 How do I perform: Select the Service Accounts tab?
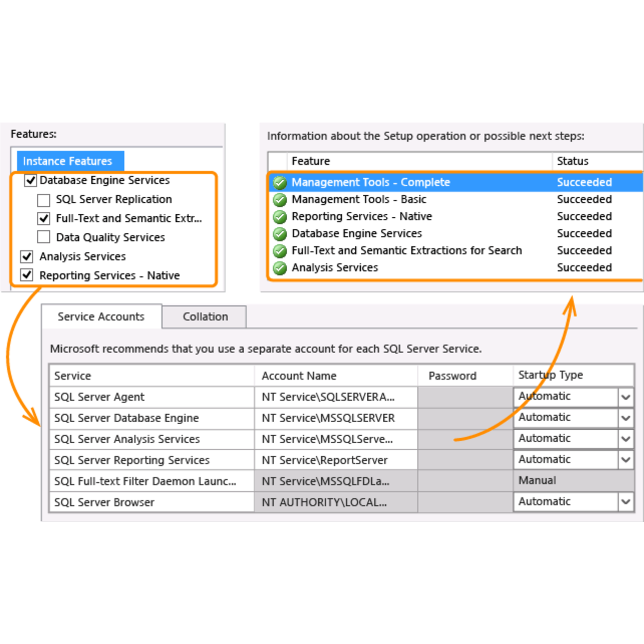pyautogui.click(x=101, y=317)
